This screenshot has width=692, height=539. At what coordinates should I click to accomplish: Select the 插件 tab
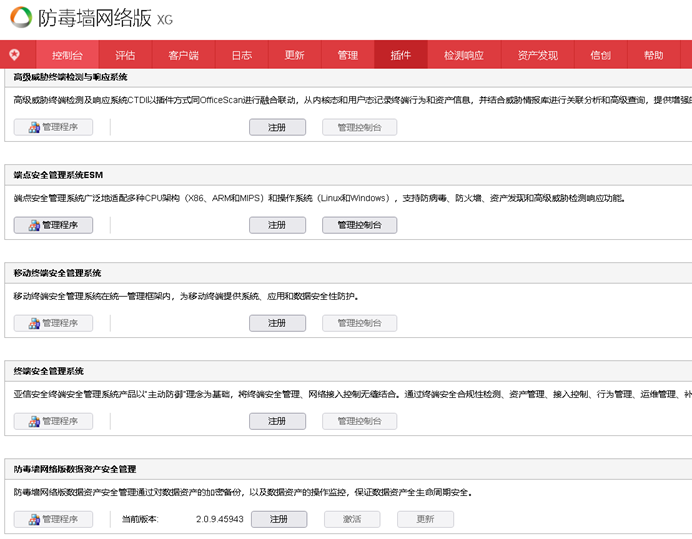[401, 55]
